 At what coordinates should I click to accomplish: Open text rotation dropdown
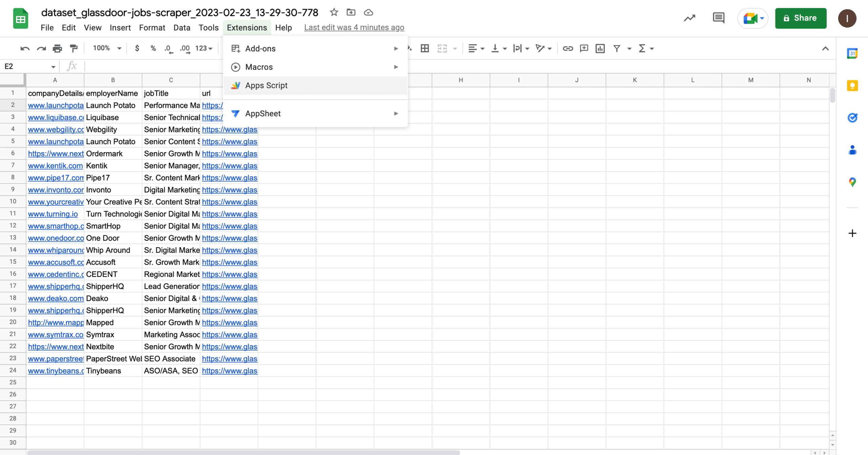(544, 49)
